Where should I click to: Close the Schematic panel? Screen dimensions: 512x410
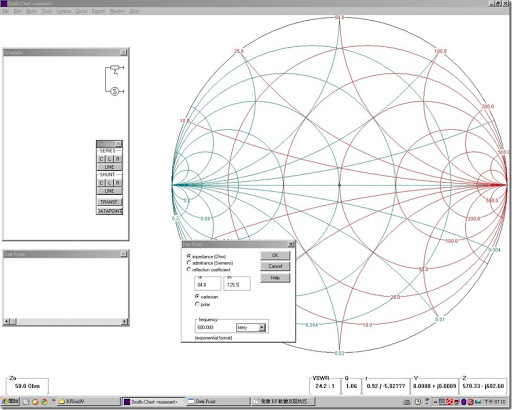[x=123, y=52]
